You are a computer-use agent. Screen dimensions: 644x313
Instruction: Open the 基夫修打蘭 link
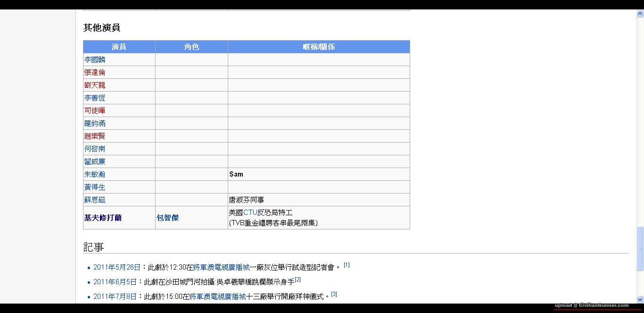tap(103, 218)
